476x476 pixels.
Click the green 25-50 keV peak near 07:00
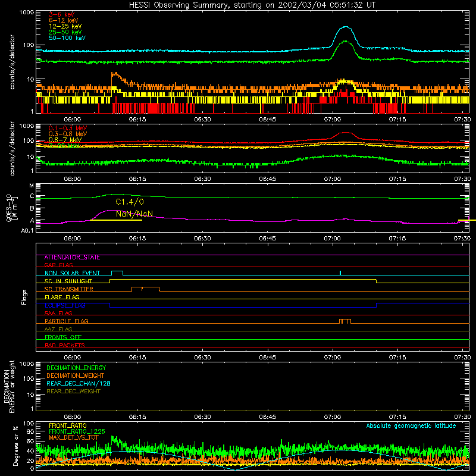pyautogui.click(x=346, y=42)
